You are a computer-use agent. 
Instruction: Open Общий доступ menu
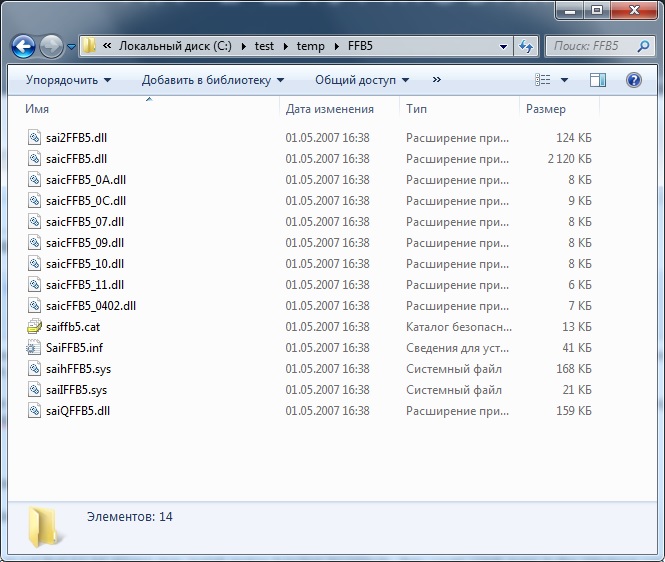point(362,80)
